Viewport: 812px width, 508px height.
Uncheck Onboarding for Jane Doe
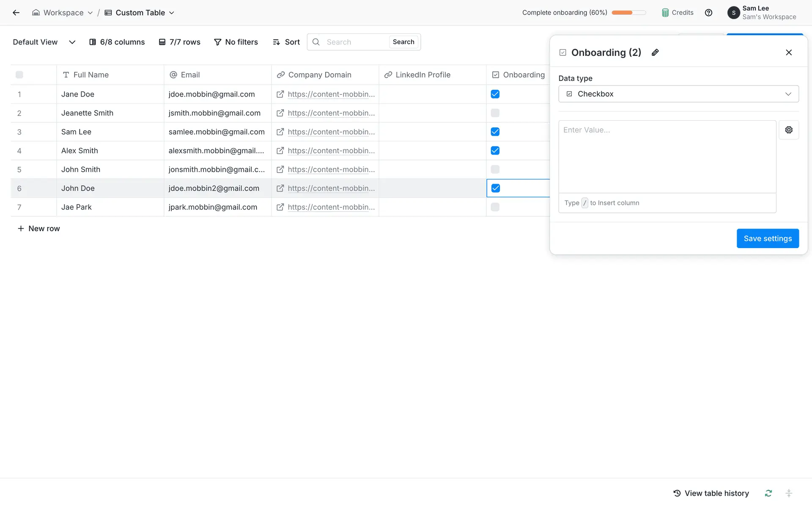(x=495, y=94)
